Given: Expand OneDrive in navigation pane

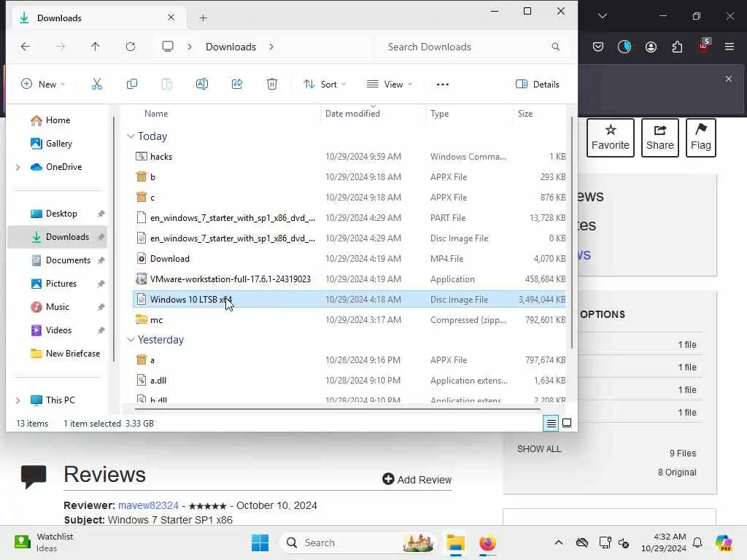Looking at the screenshot, I should (x=18, y=167).
